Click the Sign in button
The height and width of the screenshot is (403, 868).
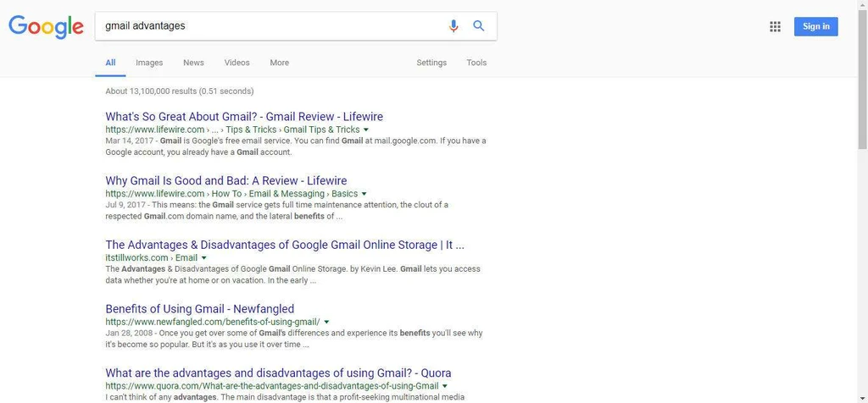click(x=816, y=26)
